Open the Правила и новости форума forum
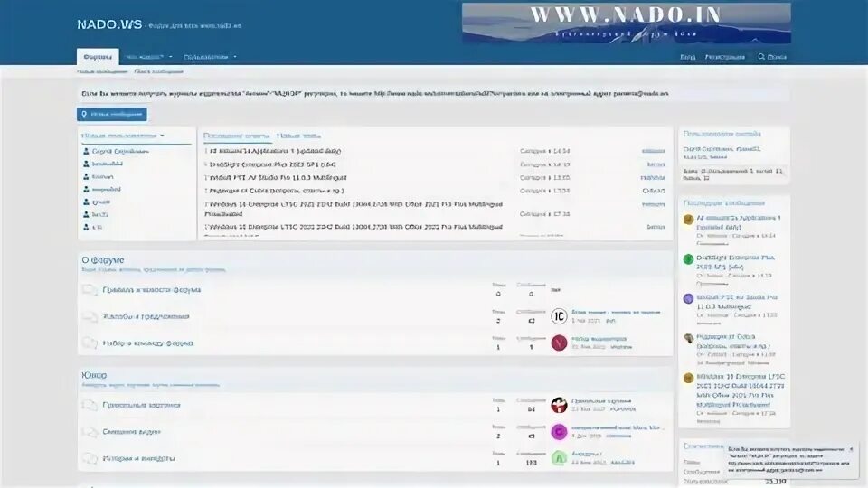 pyautogui.click(x=152, y=290)
